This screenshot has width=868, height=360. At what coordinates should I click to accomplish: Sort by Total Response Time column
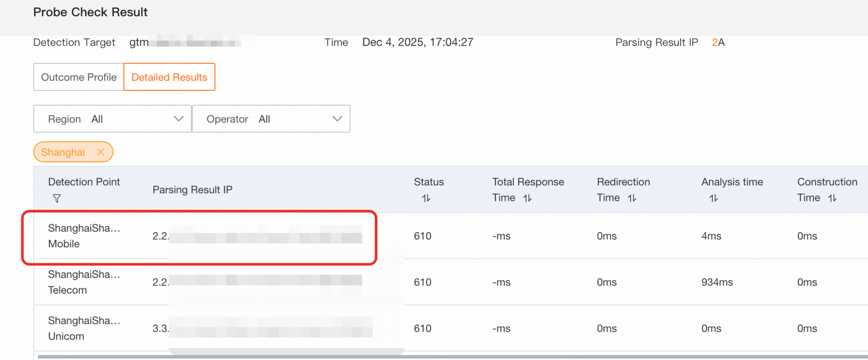527,198
